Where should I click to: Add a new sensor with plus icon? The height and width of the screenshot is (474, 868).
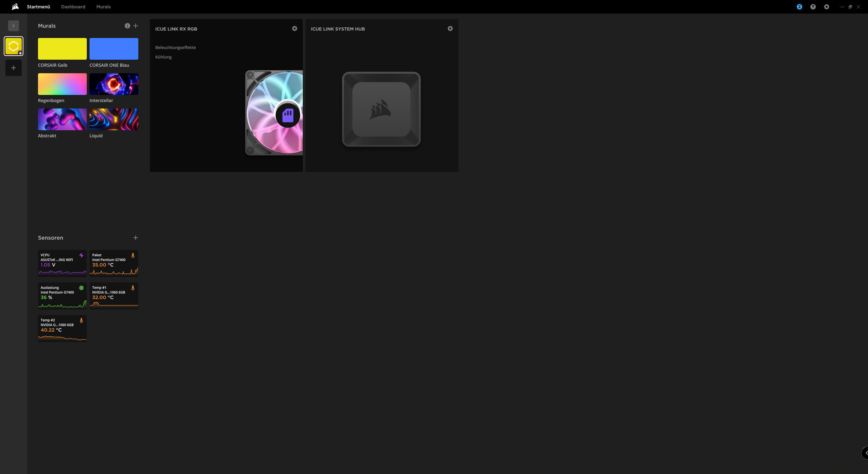136,238
